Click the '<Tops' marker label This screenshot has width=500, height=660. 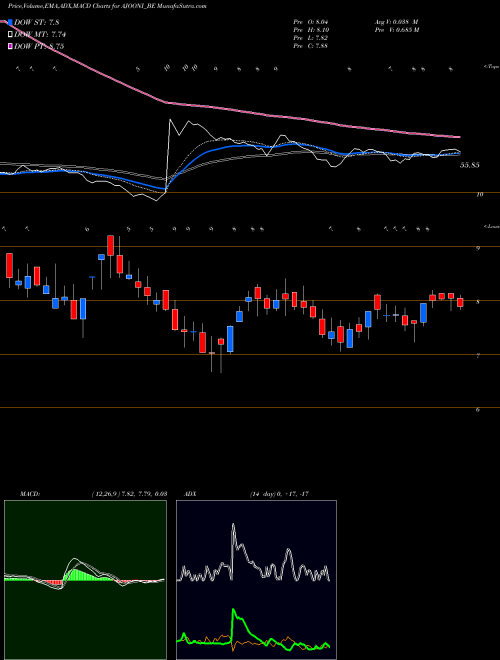[x=491, y=67]
